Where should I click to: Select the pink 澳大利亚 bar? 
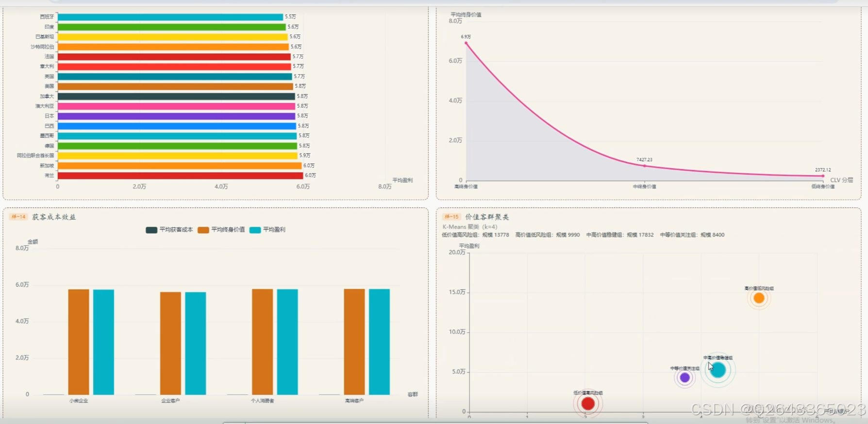pyautogui.click(x=176, y=106)
